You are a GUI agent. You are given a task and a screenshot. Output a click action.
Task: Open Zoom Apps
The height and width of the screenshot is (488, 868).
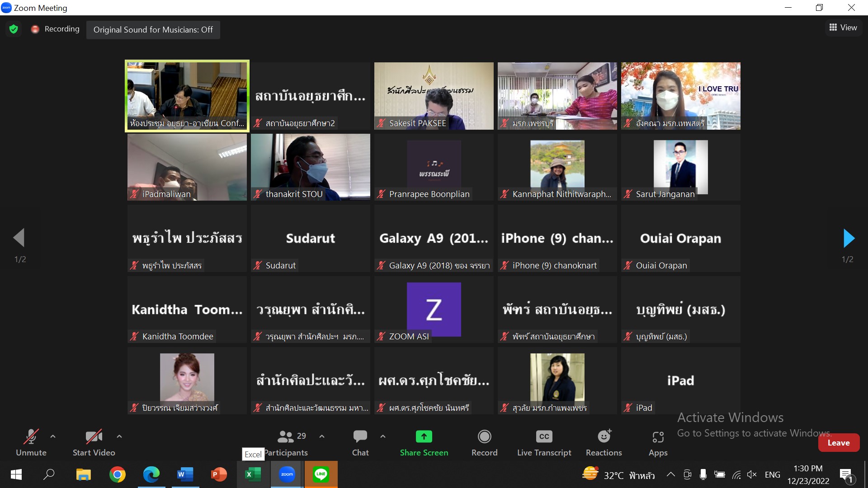[658, 443]
